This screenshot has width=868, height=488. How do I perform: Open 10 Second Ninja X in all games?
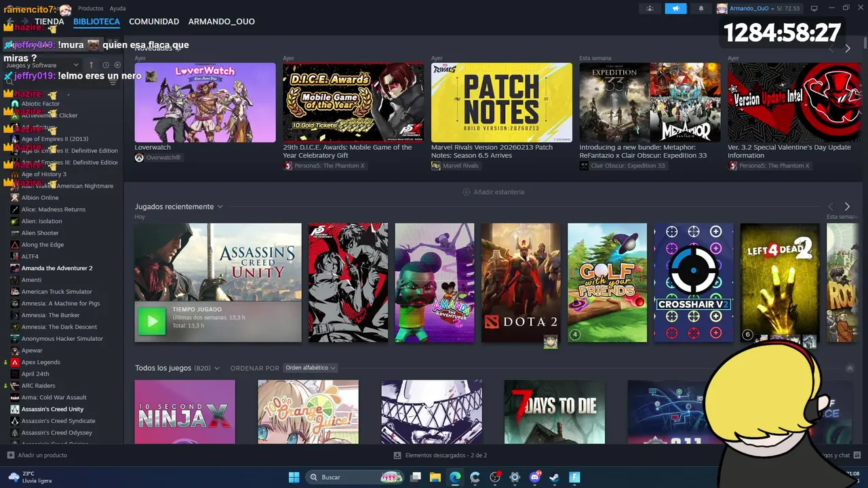(184, 412)
